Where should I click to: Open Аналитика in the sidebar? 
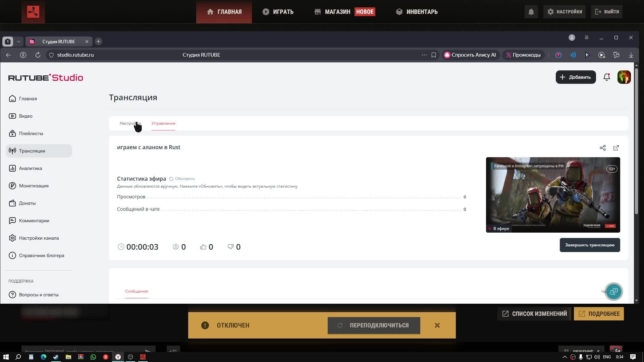pyautogui.click(x=30, y=168)
